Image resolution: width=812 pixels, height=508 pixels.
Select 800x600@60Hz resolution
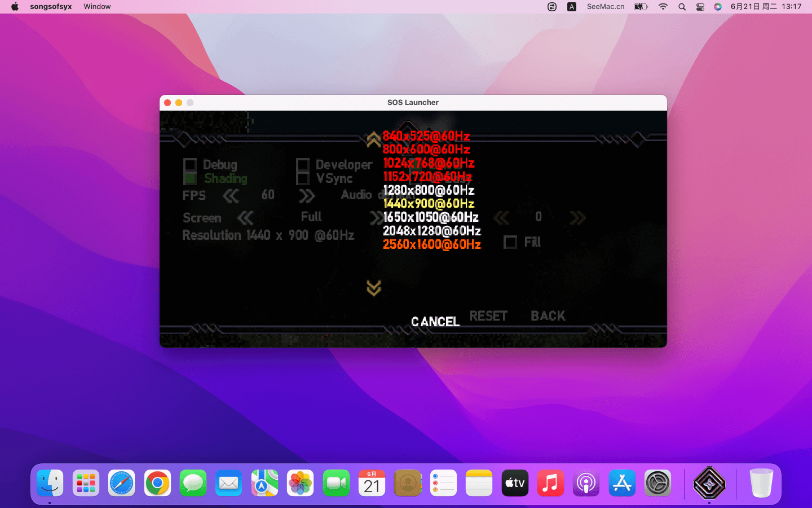tap(426, 150)
